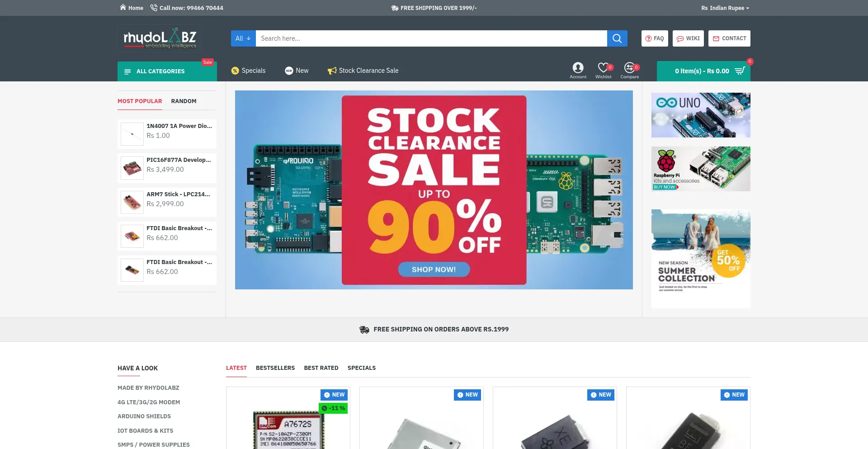Click in the Search here field
The image size is (868, 449).
coord(431,38)
